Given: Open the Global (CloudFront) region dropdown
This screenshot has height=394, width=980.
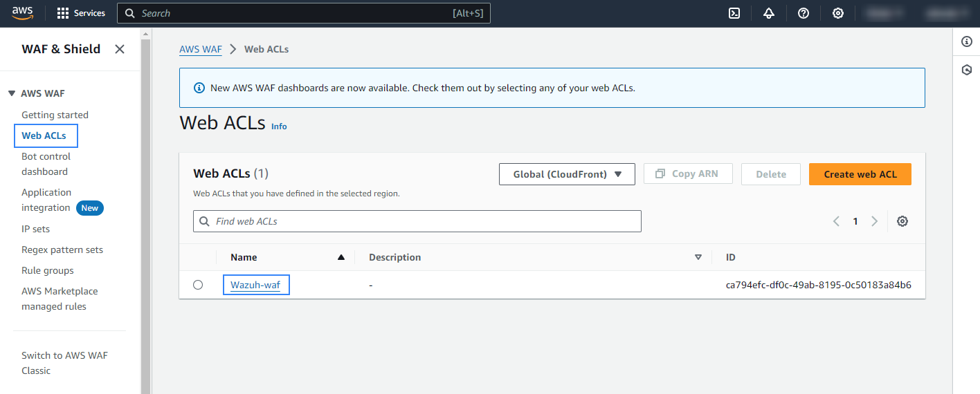Looking at the screenshot, I should [567, 174].
